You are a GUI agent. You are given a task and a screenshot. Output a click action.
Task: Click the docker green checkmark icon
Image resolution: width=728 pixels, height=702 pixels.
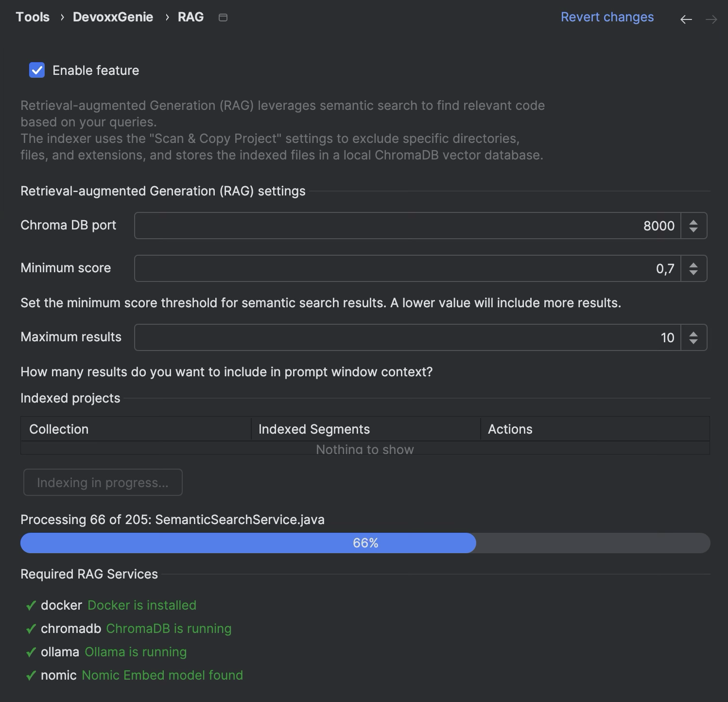click(31, 605)
